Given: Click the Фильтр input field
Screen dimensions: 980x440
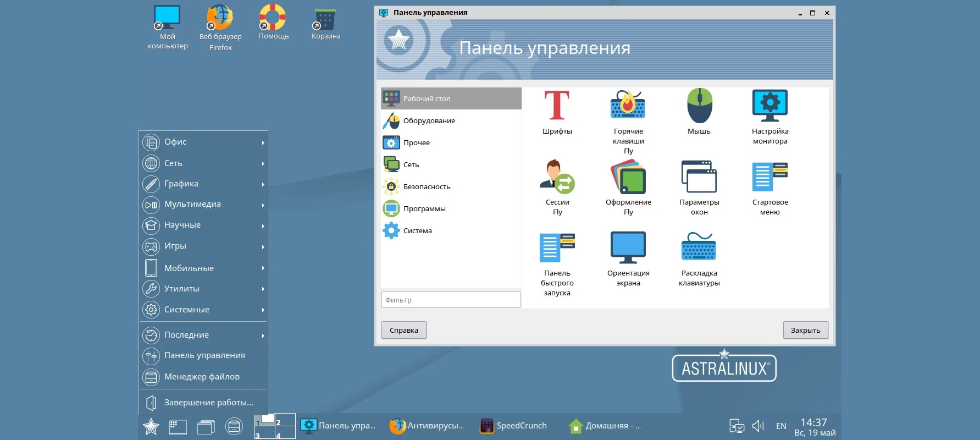Looking at the screenshot, I should point(451,300).
